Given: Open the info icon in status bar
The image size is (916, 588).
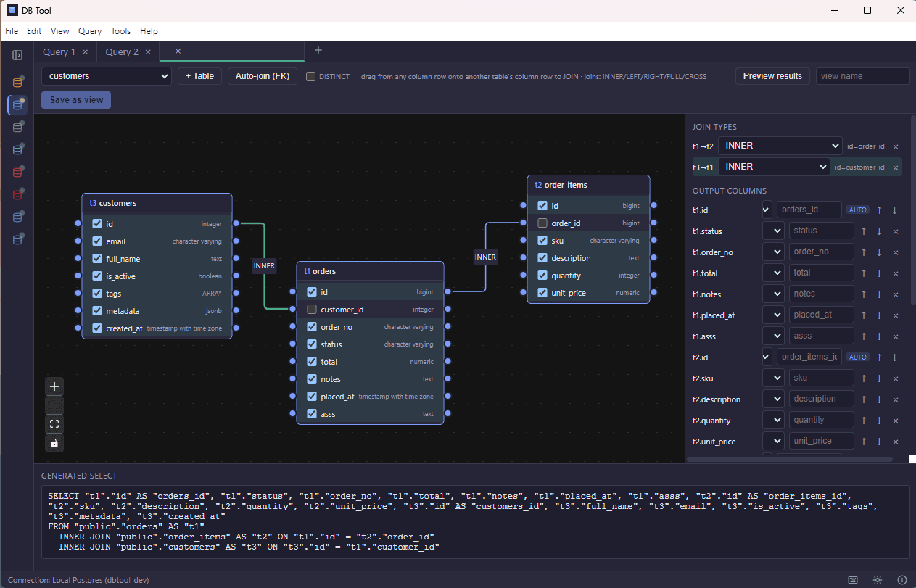Looking at the screenshot, I should pos(902,580).
